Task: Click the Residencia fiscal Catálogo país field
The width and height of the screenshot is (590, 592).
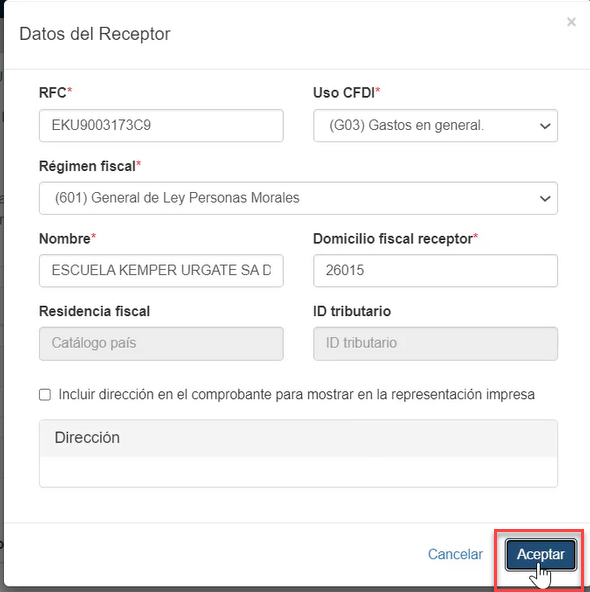Action: pyautogui.click(x=161, y=344)
